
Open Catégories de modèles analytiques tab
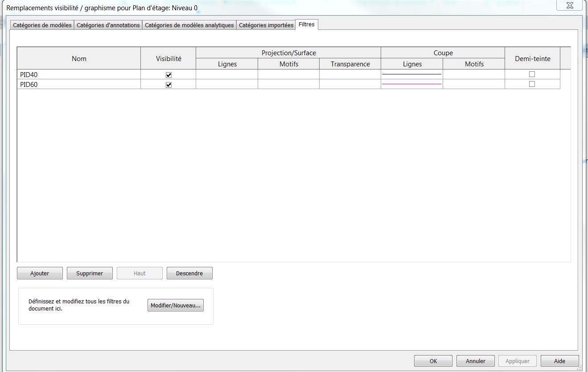coord(189,25)
